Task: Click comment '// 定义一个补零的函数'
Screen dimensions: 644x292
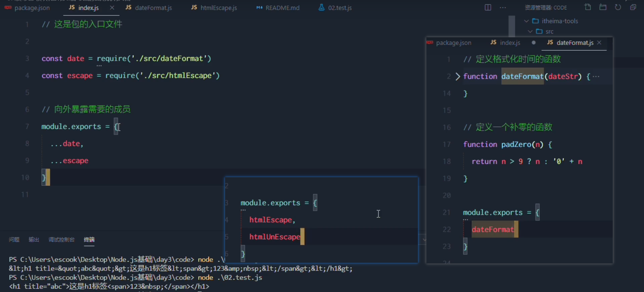Action: point(507,128)
